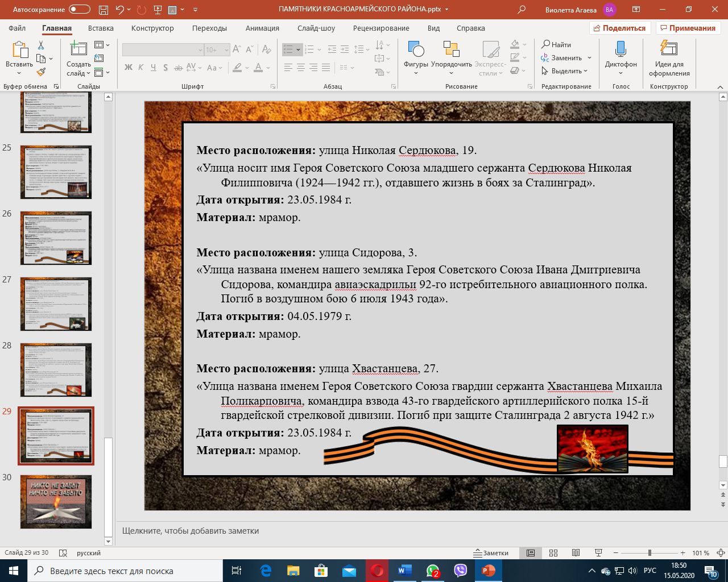Click the Save icon in title bar
Screen dimensions: 728x582
[103, 10]
